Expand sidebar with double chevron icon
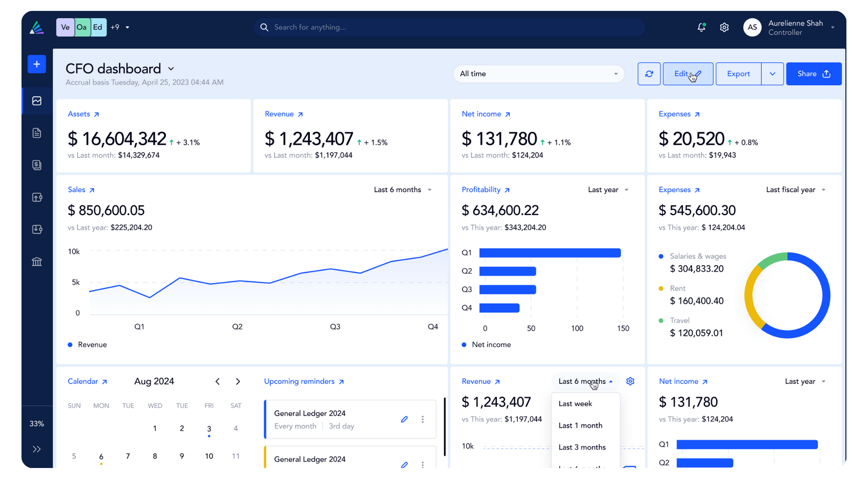The image size is (868, 479). [37, 449]
